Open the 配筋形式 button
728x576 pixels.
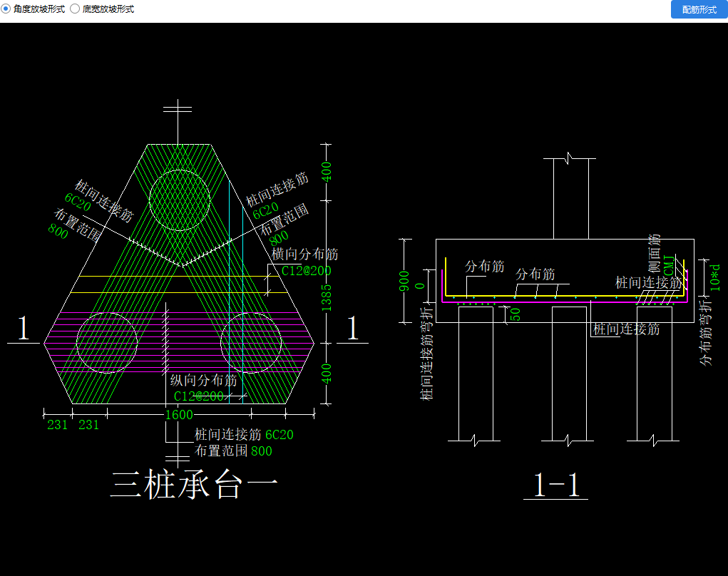(x=699, y=9)
